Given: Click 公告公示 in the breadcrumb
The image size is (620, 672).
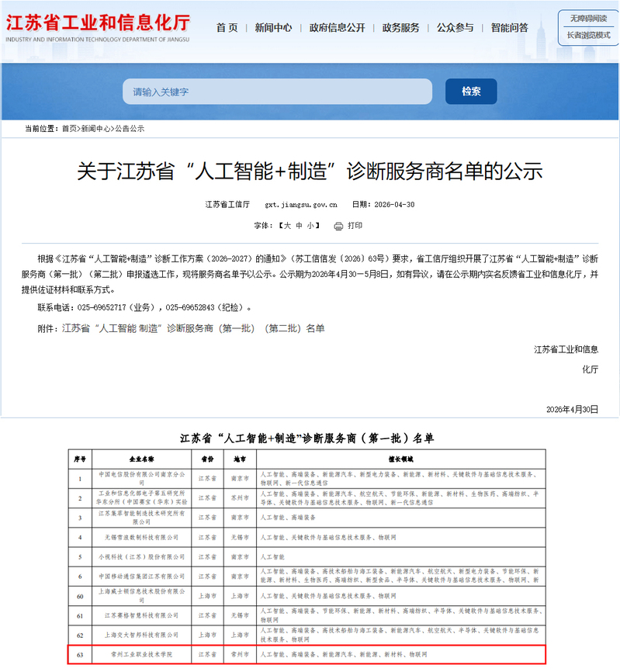Looking at the screenshot, I should pos(130,129).
